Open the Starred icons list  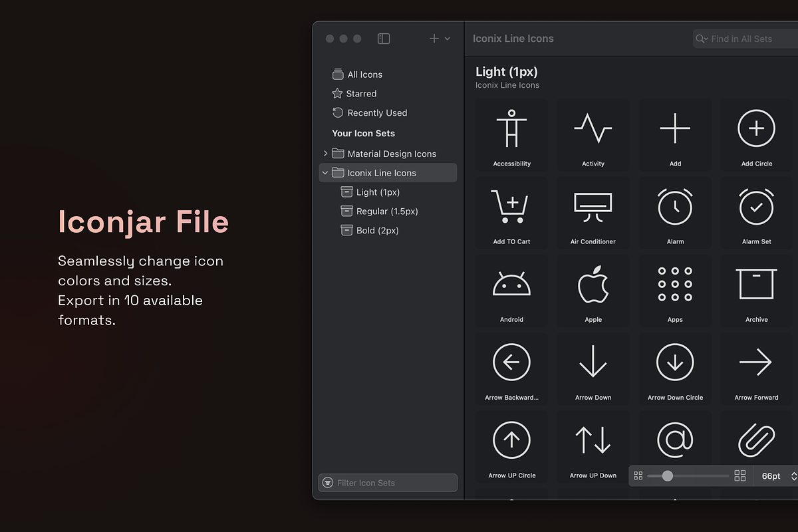tap(361, 94)
